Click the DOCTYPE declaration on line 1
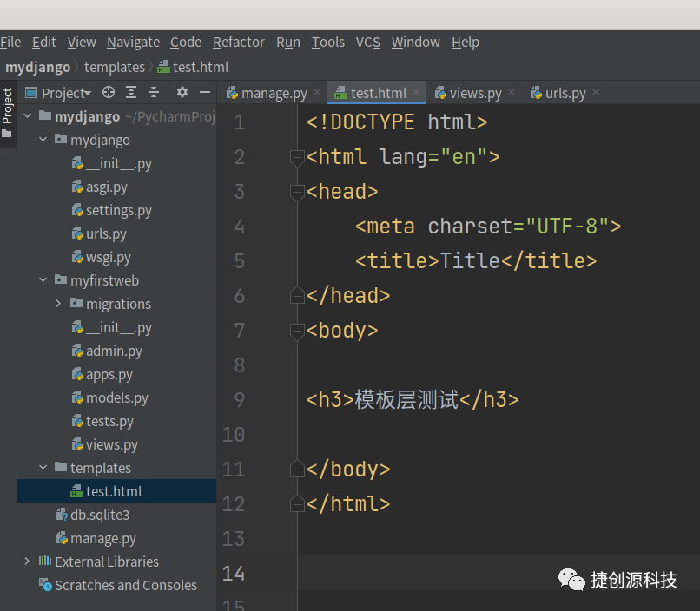 point(397,122)
